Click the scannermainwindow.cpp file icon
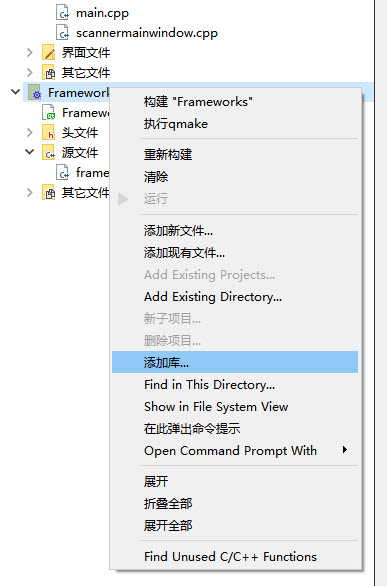The width and height of the screenshot is (387, 586). coord(62,33)
